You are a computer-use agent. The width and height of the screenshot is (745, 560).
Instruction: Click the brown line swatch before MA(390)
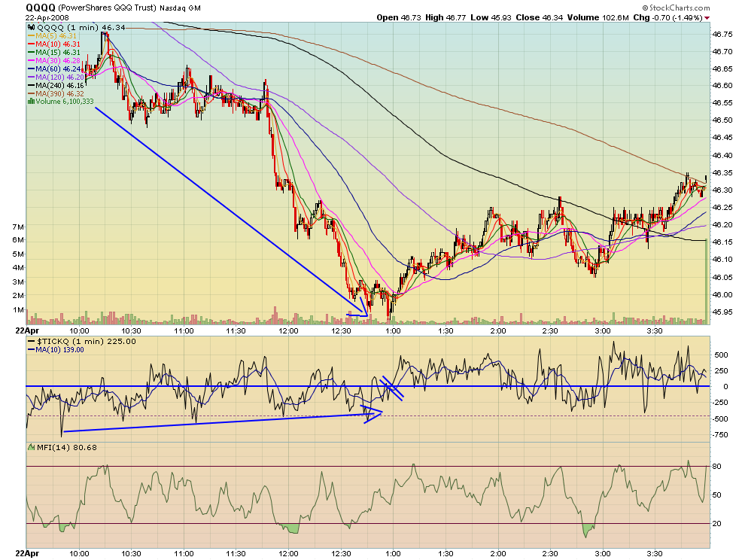[32, 93]
